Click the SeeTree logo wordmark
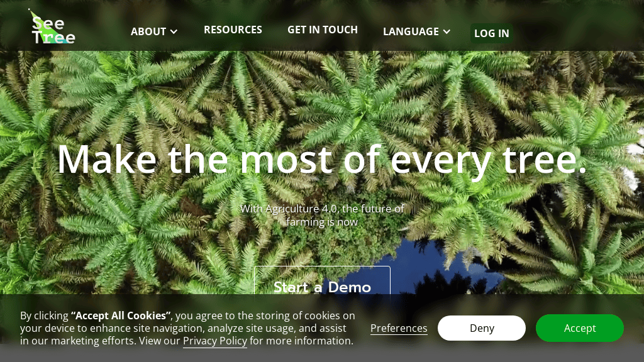This screenshot has height=362, width=644. 53,30
